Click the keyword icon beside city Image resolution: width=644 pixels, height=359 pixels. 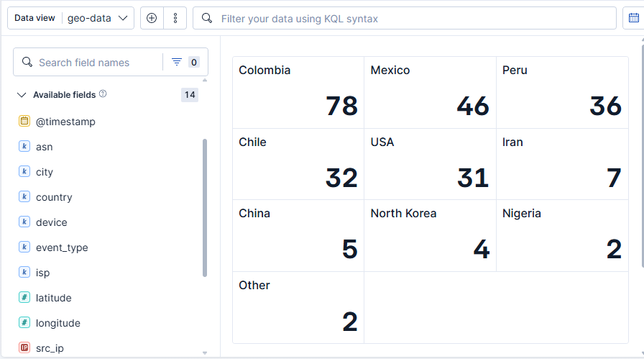pyautogui.click(x=24, y=171)
